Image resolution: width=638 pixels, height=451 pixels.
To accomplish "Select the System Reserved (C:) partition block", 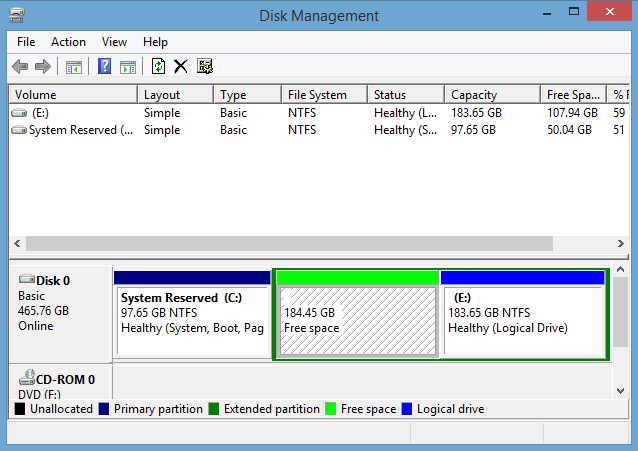I will click(x=192, y=315).
